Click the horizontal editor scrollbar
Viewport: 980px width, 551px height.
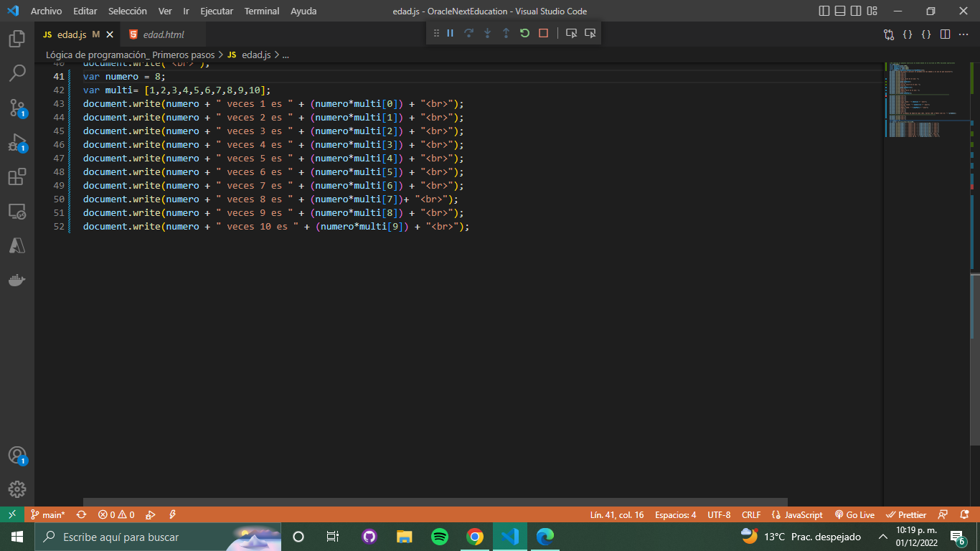435,502
